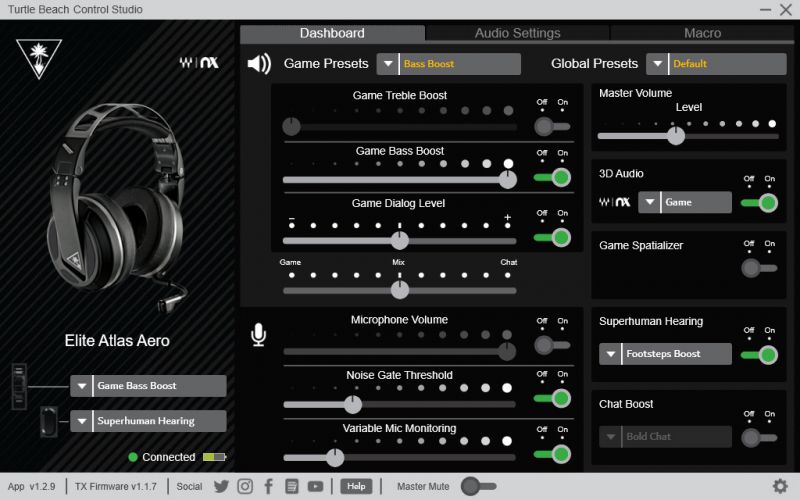The height and width of the screenshot is (500, 800).
Task: Open the Bold Chat dropdown
Action: tap(665, 437)
